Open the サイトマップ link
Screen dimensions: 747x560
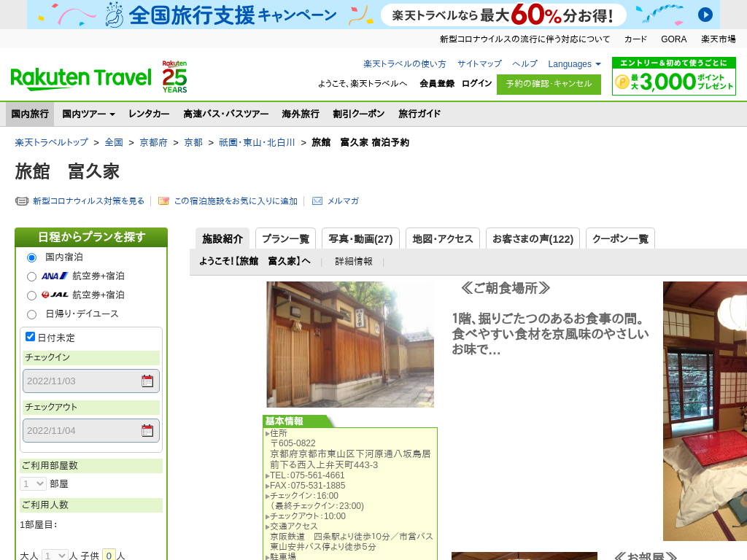pos(479,64)
